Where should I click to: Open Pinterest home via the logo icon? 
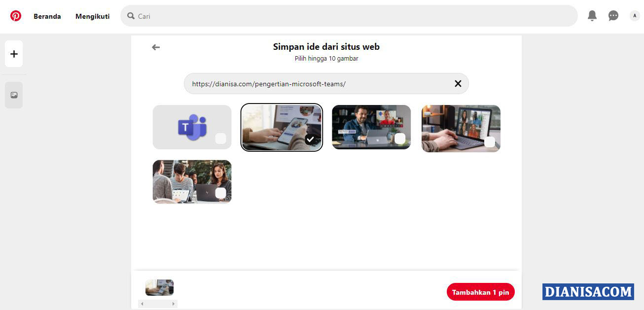click(x=16, y=15)
